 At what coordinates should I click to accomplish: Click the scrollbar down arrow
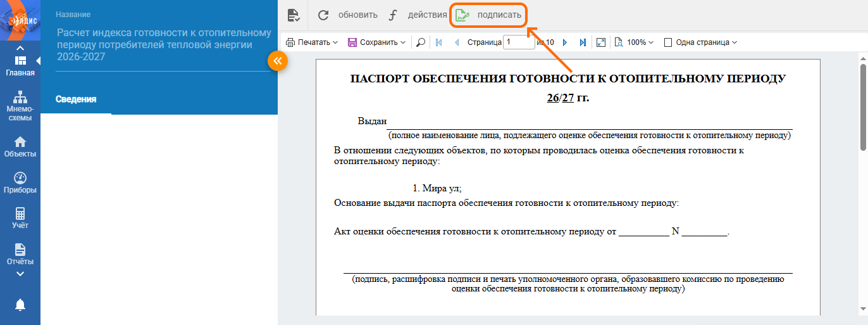click(x=863, y=310)
